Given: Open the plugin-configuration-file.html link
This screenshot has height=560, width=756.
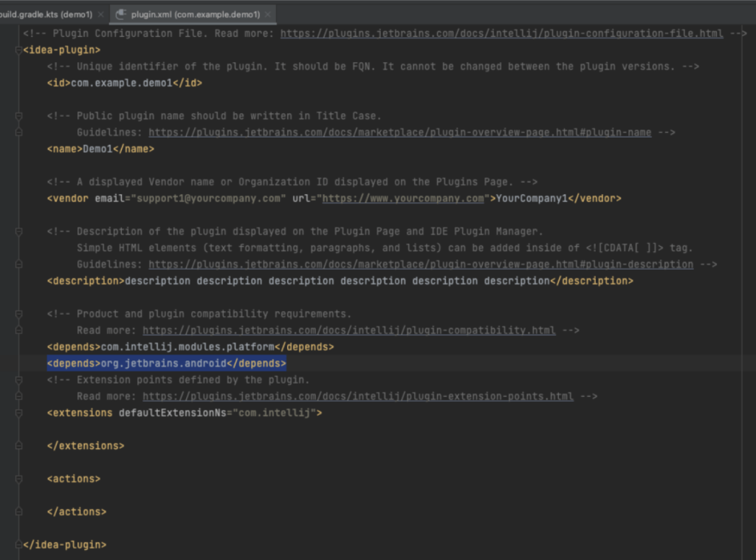Looking at the screenshot, I should (x=501, y=33).
